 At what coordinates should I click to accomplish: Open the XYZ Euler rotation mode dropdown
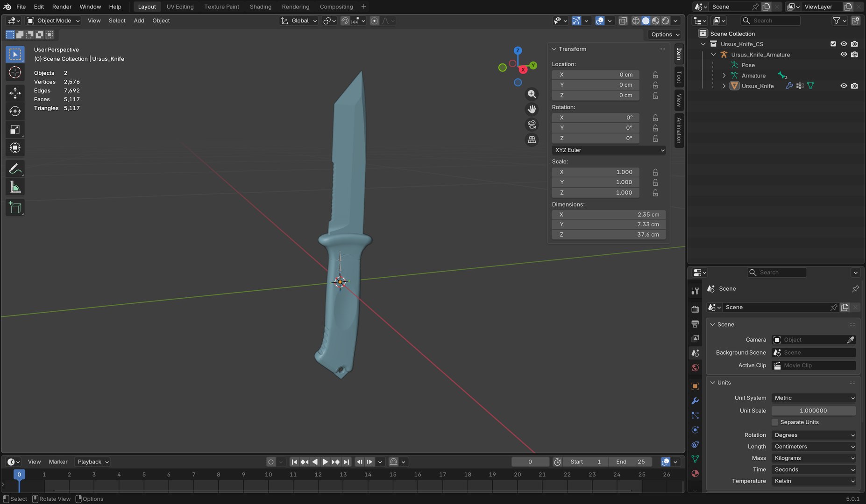click(609, 150)
